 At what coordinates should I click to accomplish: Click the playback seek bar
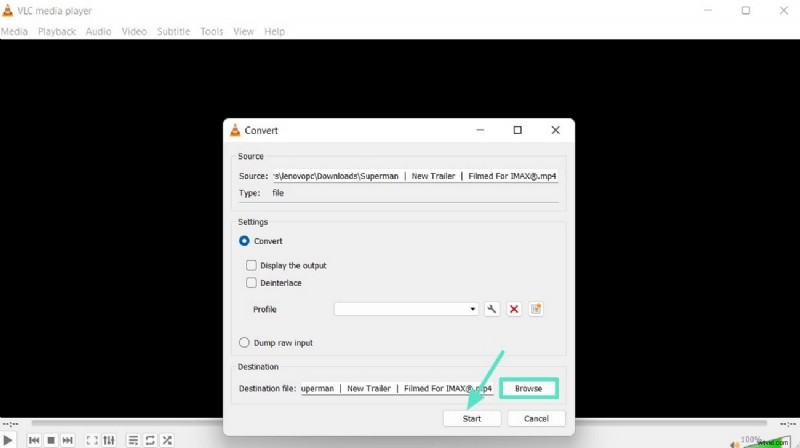(x=399, y=423)
